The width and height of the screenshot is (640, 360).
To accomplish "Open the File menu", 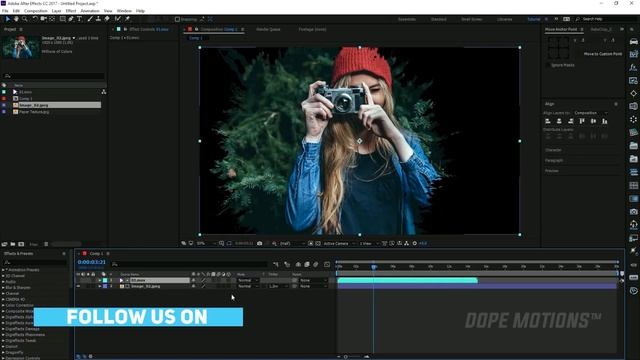I will (x=5, y=11).
